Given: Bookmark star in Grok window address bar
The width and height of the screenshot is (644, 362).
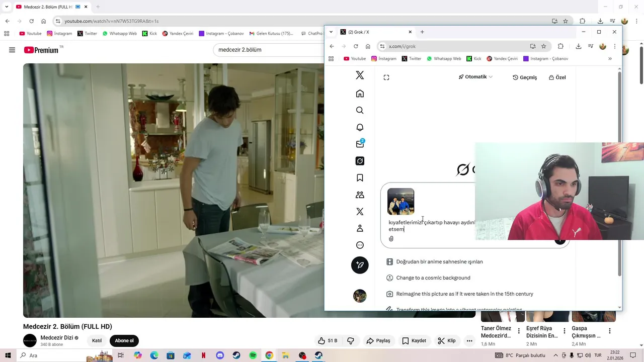Looking at the screenshot, I should tap(544, 46).
